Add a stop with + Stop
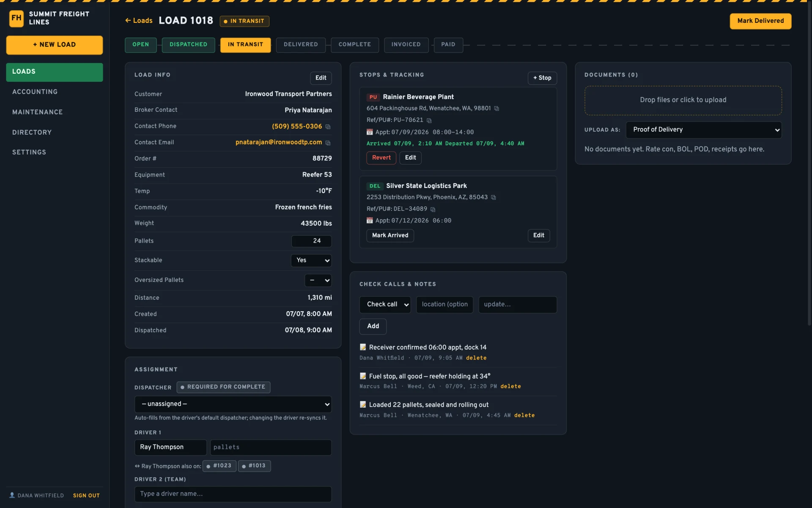Image resolution: width=812 pixels, height=508 pixels. [x=542, y=78]
